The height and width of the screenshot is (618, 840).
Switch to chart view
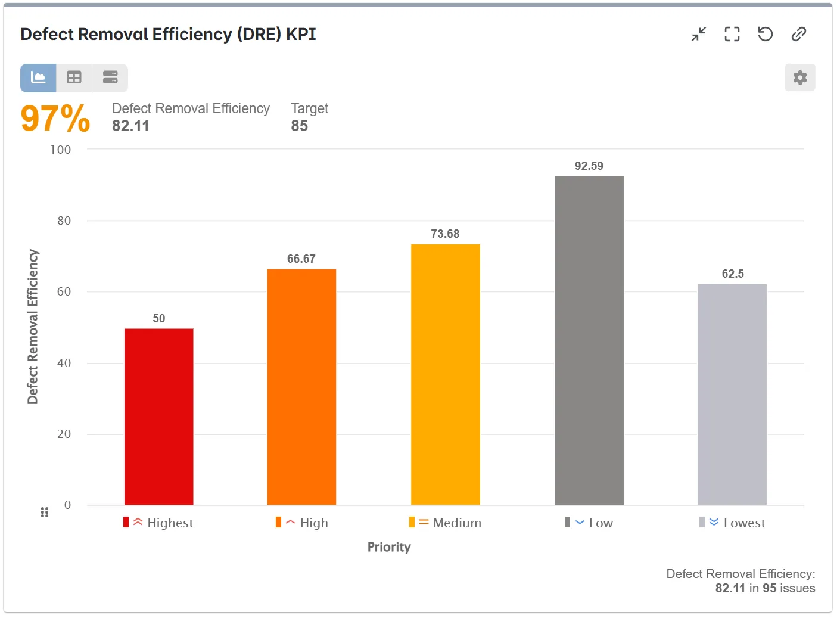38,77
